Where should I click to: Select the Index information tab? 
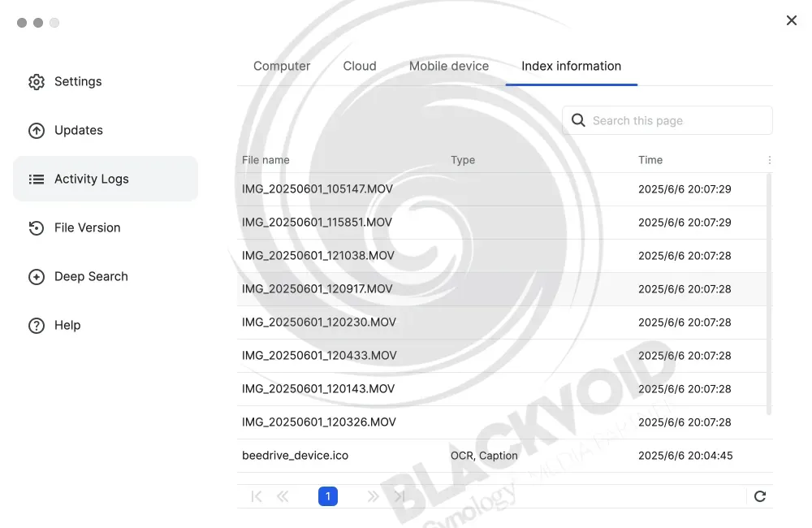[x=571, y=67]
